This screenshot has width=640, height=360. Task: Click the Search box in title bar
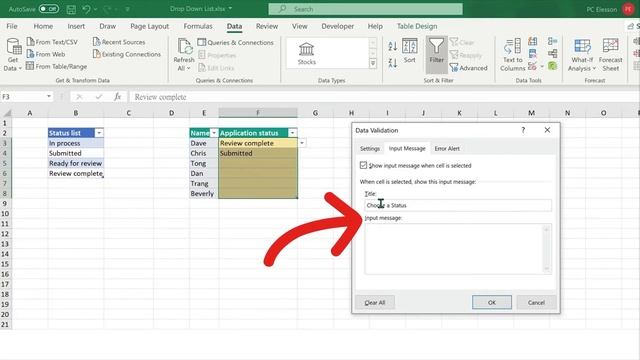365,9
